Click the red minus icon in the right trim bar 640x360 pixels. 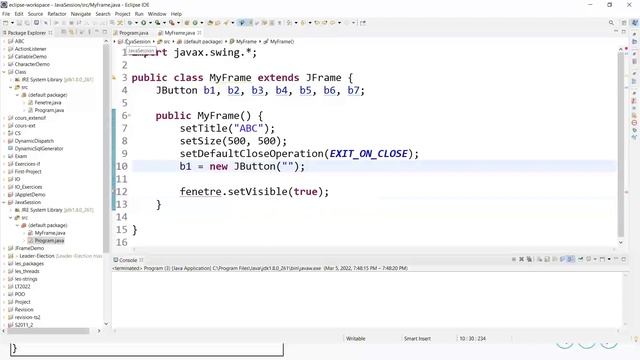click(x=634, y=122)
